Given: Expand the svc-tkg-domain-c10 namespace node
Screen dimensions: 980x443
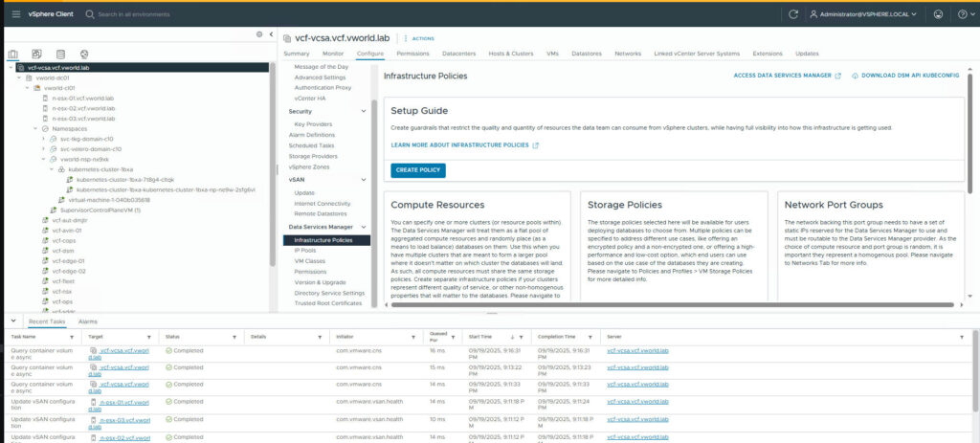Looking at the screenshot, I should [x=44, y=139].
